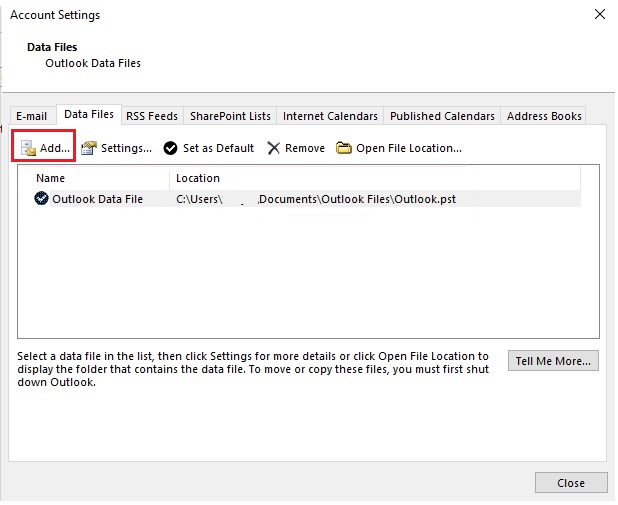Click the Set as Default checkmark icon

click(170, 148)
